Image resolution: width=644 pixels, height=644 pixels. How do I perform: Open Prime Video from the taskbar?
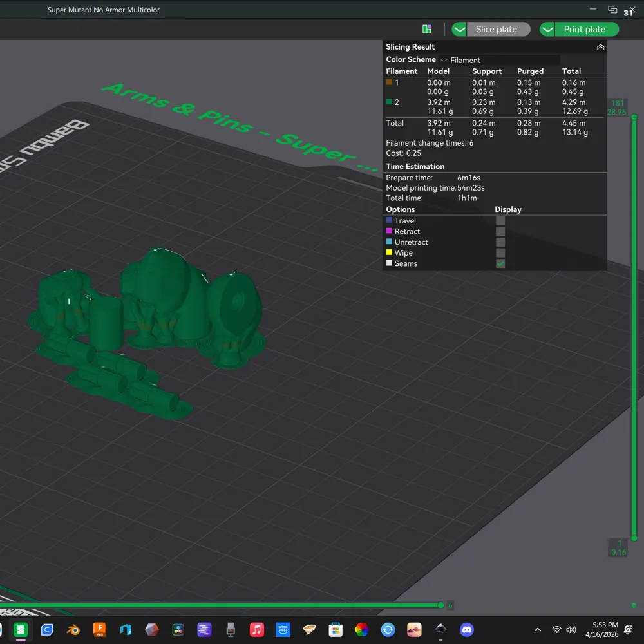[x=283, y=629]
